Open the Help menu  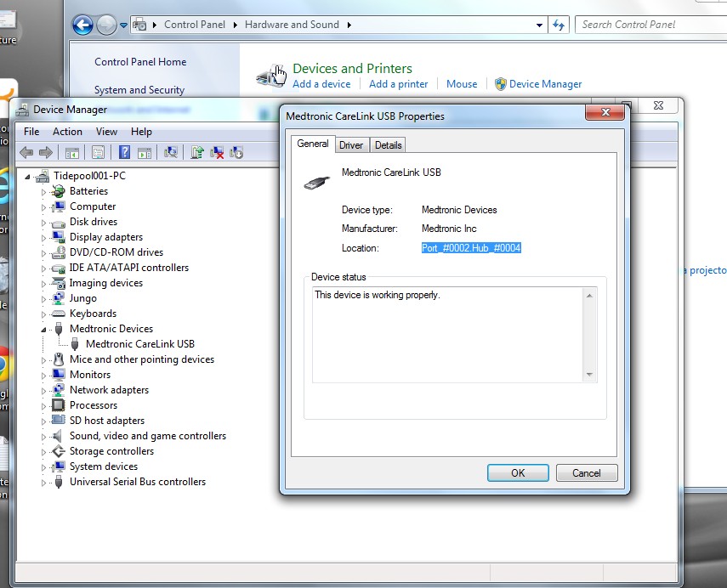click(141, 132)
